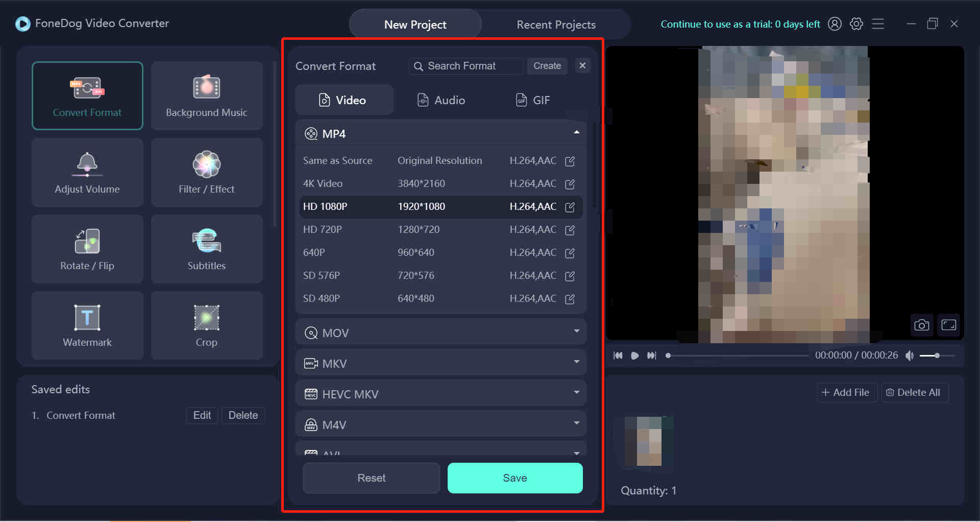
Task: Close the Convert Format panel
Action: pyautogui.click(x=582, y=65)
